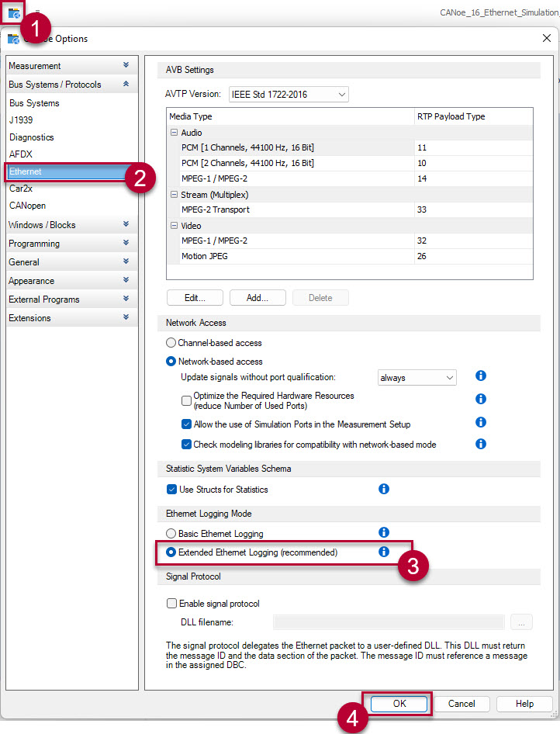560x734 pixels.
Task: Click the Add... button
Action: (x=258, y=298)
